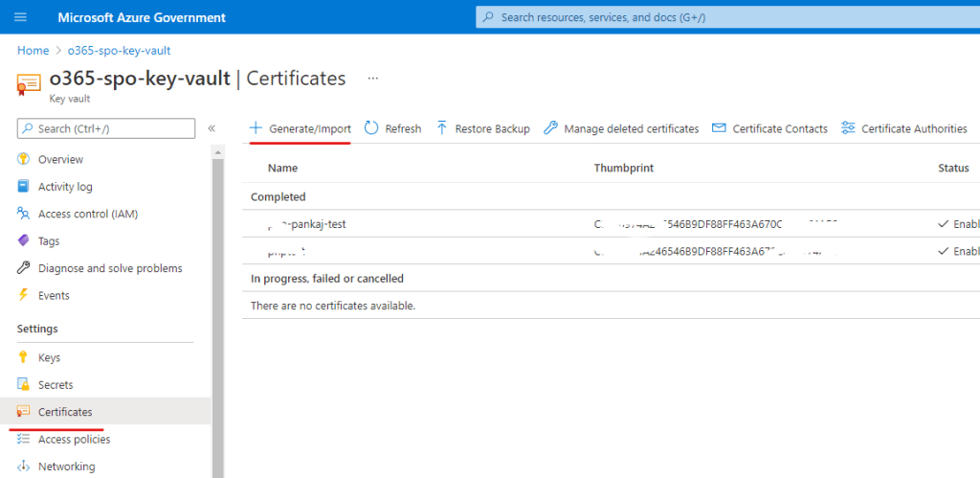980x478 pixels.
Task: Open the ellipsis more options menu
Action: (373, 79)
